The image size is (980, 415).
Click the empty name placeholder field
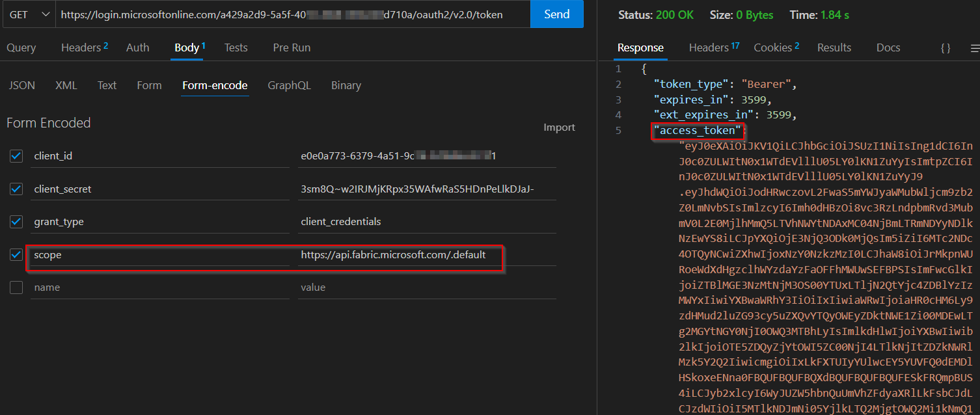(x=160, y=288)
